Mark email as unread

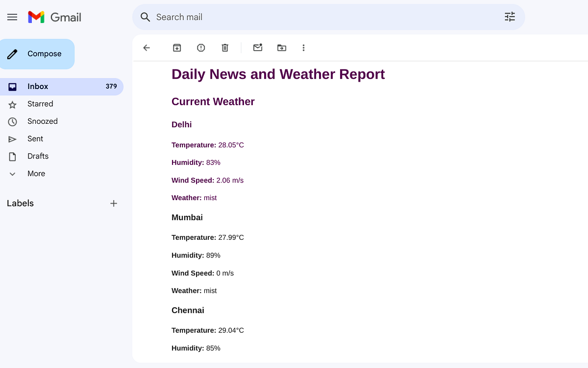pos(258,47)
